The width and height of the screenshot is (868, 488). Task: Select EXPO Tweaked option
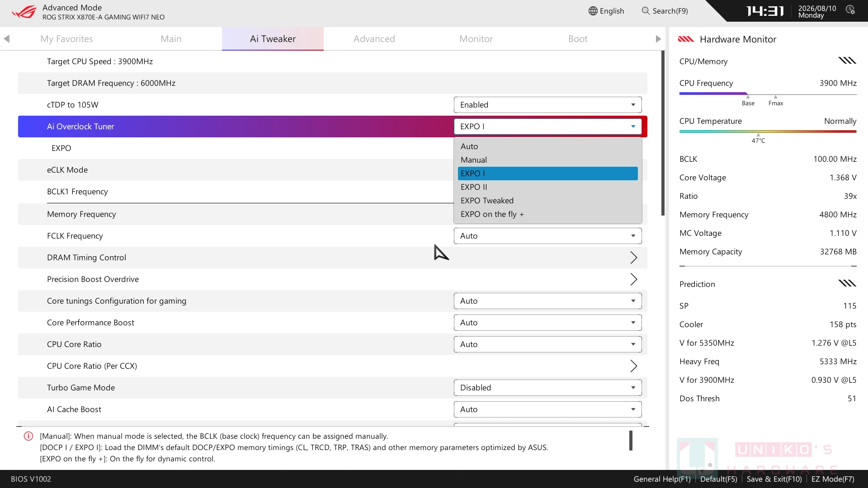547,201
